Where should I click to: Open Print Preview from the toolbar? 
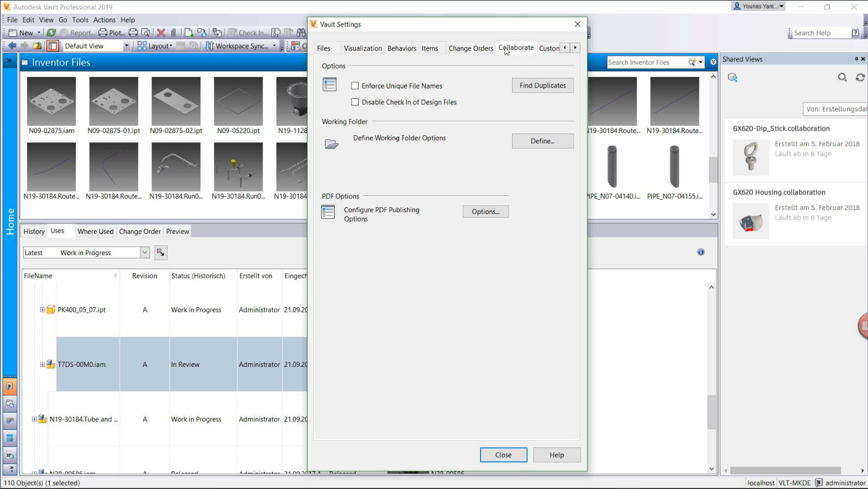point(145,33)
